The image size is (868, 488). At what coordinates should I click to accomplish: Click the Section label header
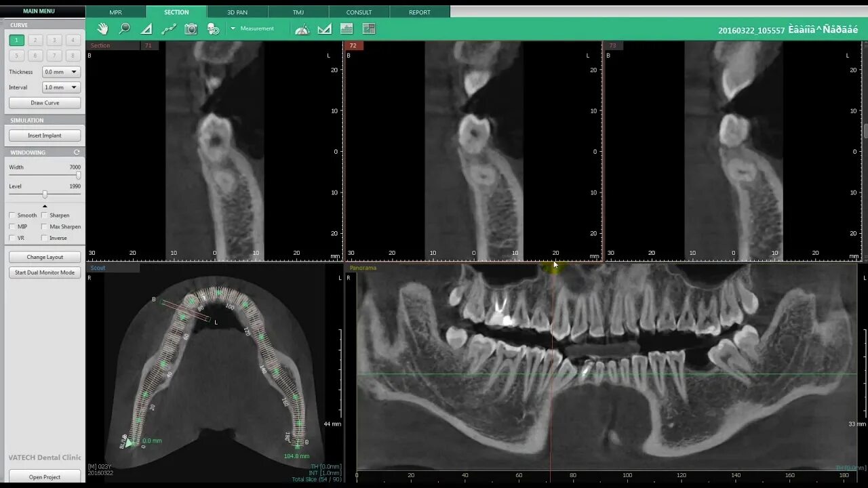pyautogui.click(x=100, y=45)
